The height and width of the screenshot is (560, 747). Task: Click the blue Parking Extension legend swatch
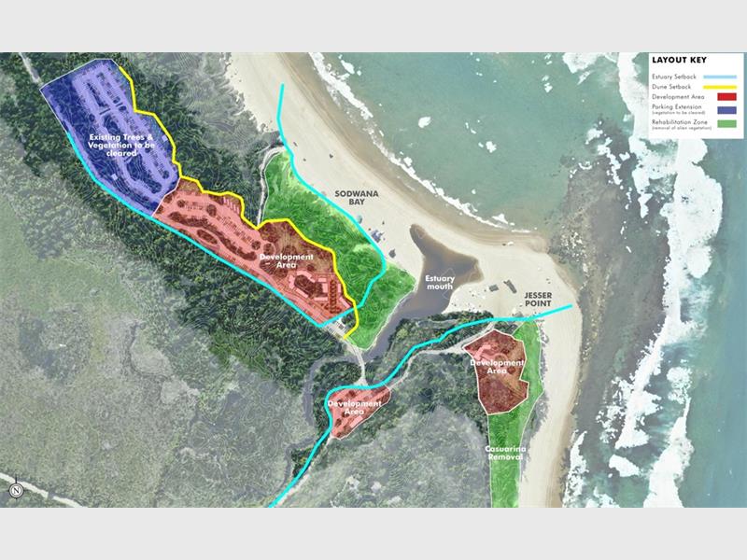coord(726,110)
